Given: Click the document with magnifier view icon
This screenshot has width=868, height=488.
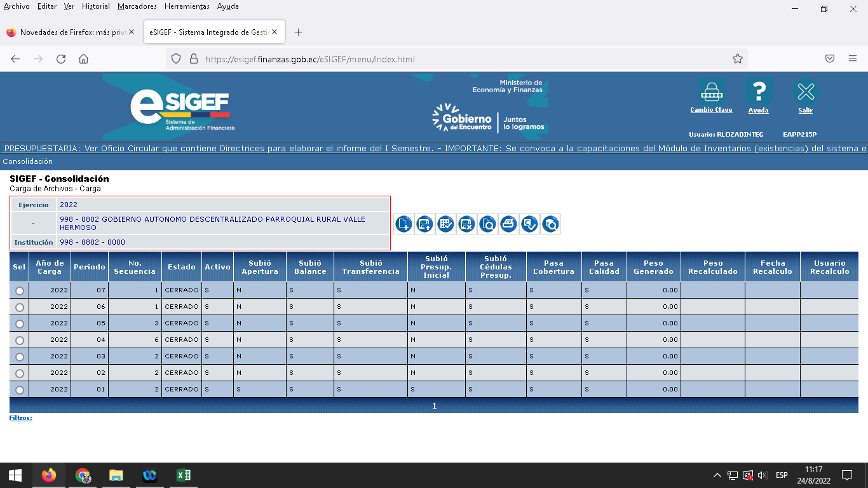Looking at the screenshot, I should click(487, 224).
